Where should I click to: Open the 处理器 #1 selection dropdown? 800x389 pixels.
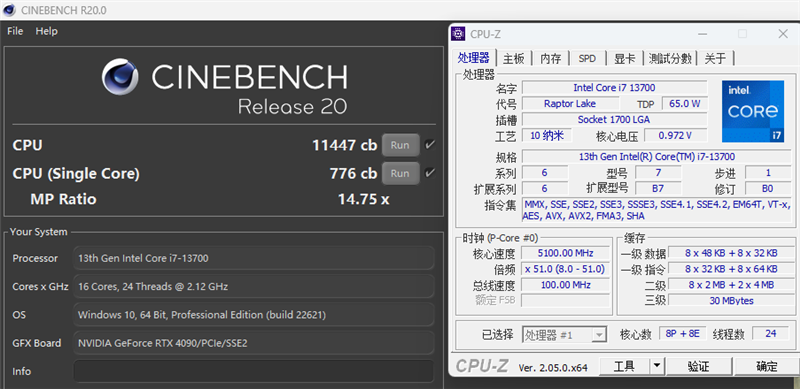coord(564,335)
